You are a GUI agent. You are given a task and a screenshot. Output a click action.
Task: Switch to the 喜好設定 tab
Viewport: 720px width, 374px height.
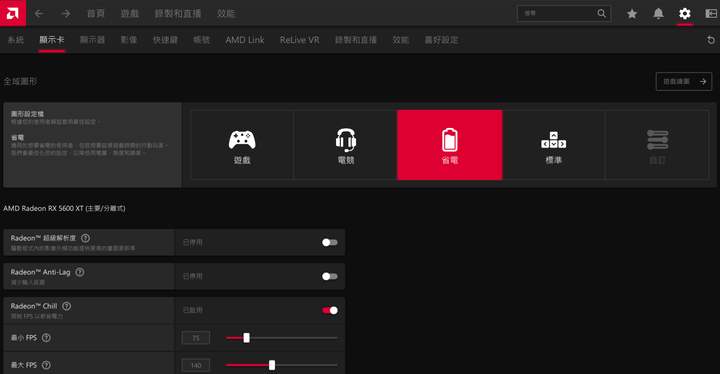coord(441,40)
